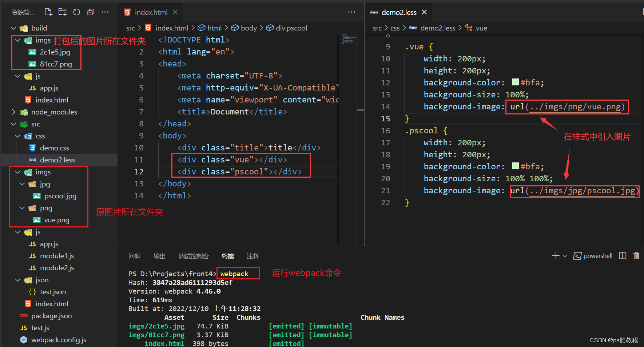The image size is (644, 347).
Task: Click the New Folder icon in explorer
Action: click(63, 12)
